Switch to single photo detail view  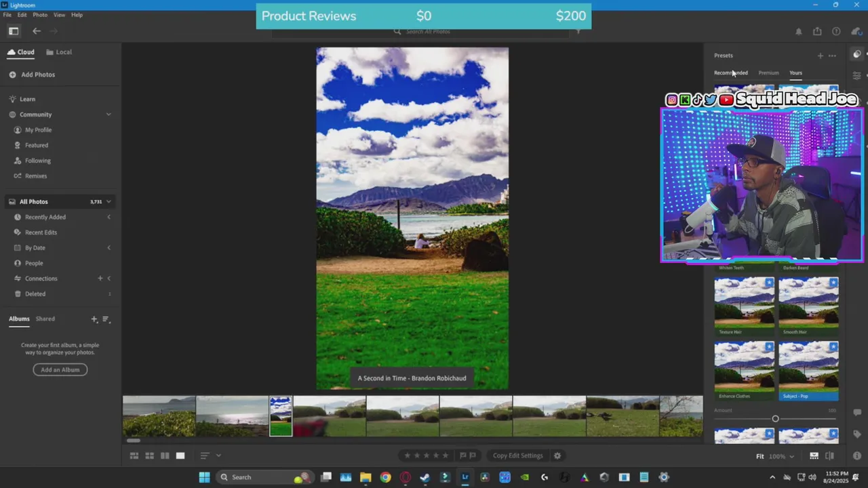pos(180,455)
